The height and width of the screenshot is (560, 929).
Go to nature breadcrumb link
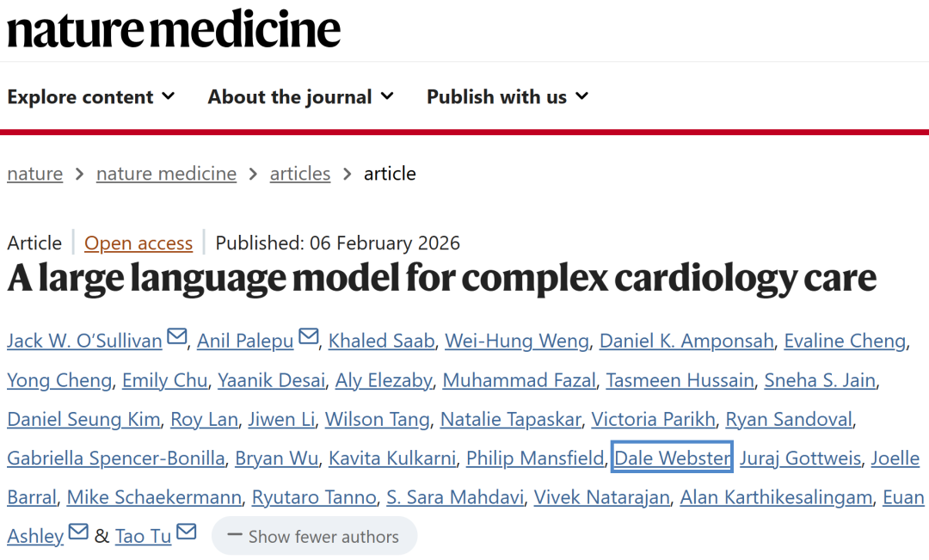coord(35,174)
